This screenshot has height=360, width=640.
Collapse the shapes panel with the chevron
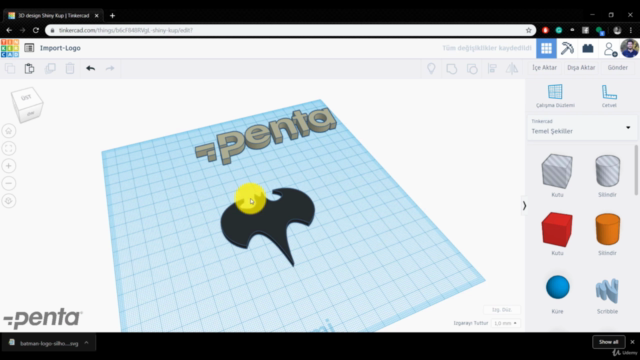pyautogui.click(x=524, y=206)
